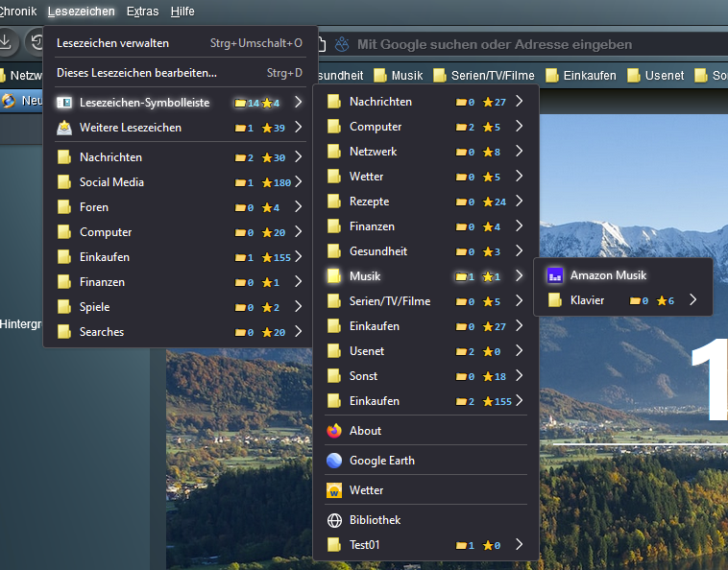Click the Downloads arrow icon in toolbar

[x=6, y=42]
